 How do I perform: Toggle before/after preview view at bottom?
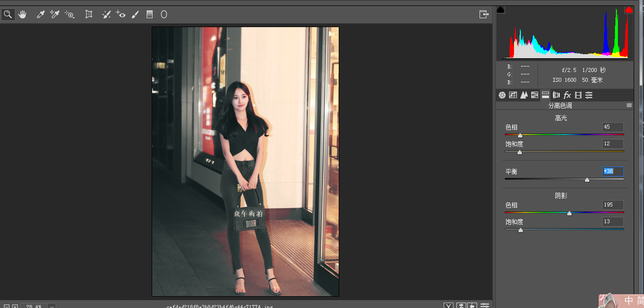click(449, 306)
